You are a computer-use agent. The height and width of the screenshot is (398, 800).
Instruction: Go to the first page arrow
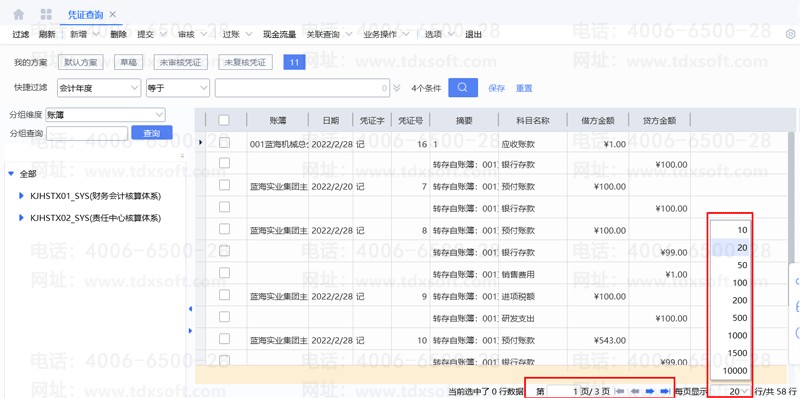pyautogui.click(x=620, y=391)
